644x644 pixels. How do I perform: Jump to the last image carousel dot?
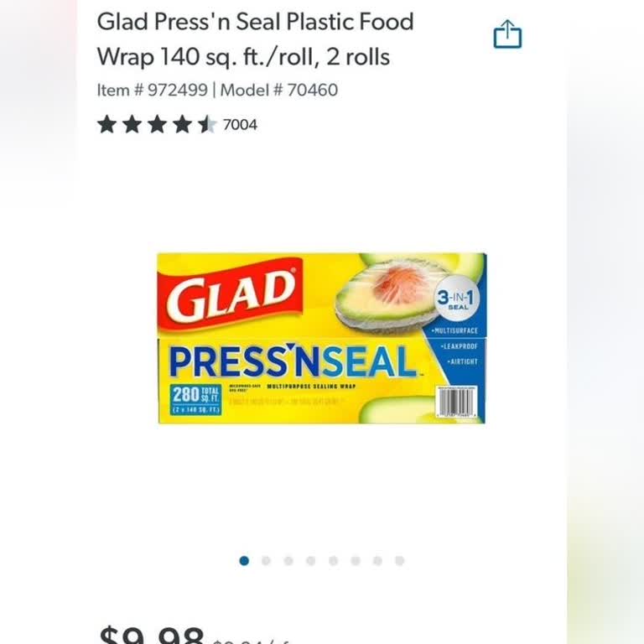399,560
